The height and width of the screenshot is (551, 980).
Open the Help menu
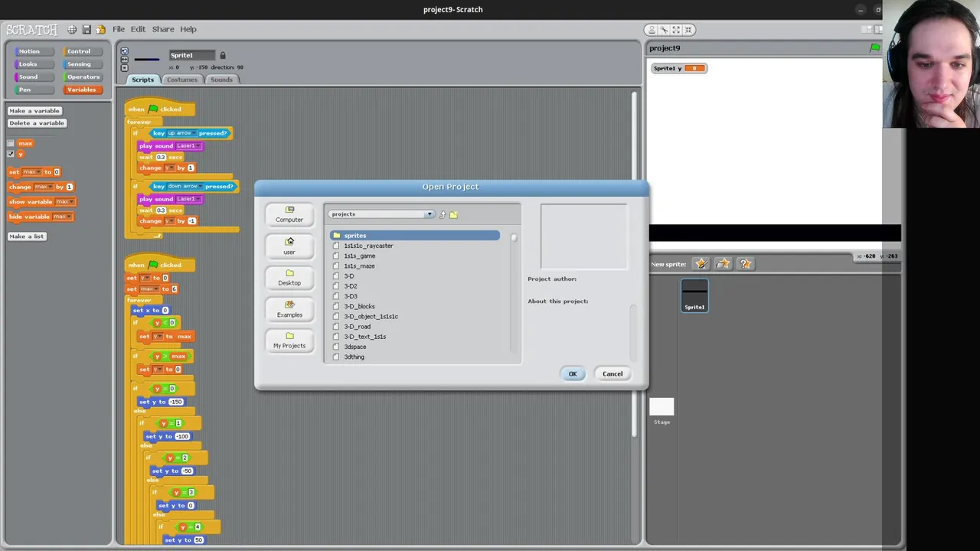tap(188, 29)
